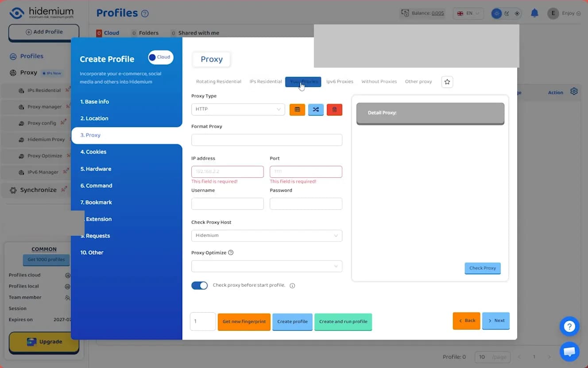Focus the Username input field

coord(228,203)
